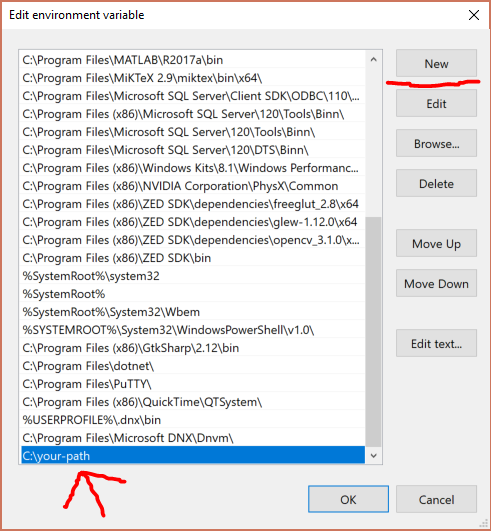Click the New button
The width and height of the screenshot is (491, 531).
[436, 63]
